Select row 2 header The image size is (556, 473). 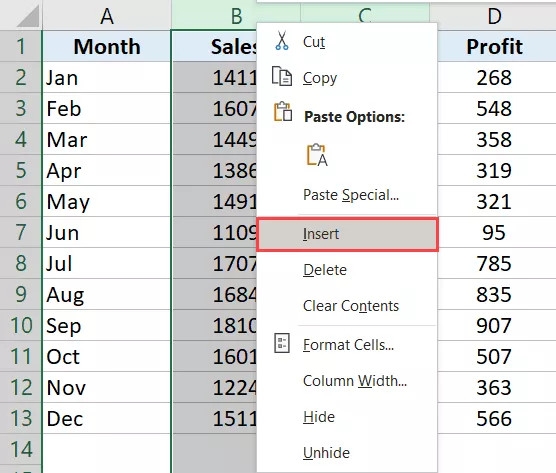tap(21, 77)
